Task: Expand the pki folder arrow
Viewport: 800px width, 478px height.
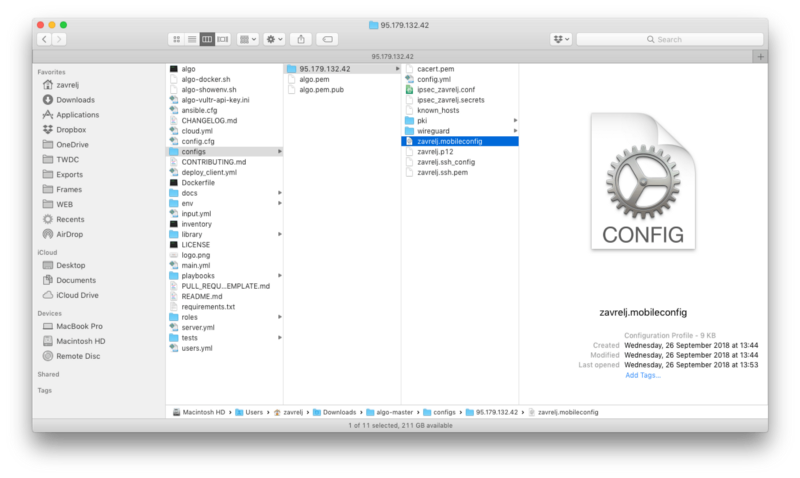Action: (515, 120)
